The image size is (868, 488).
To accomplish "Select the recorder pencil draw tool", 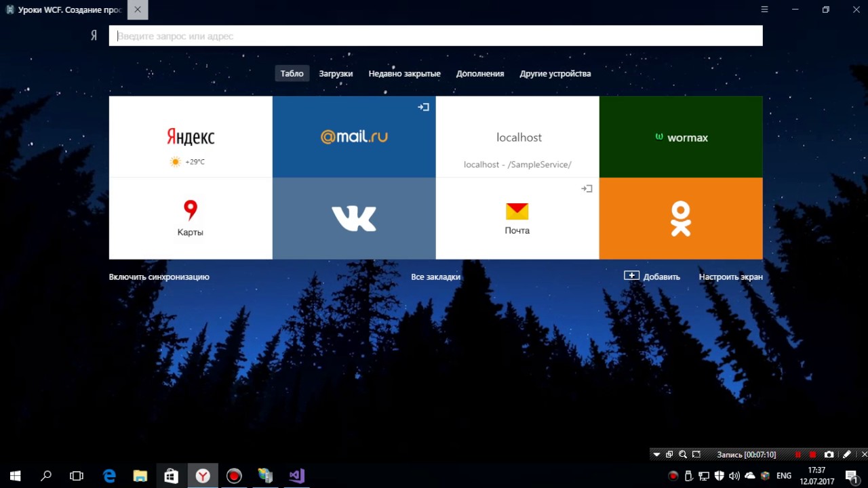I will pos(846,455).
